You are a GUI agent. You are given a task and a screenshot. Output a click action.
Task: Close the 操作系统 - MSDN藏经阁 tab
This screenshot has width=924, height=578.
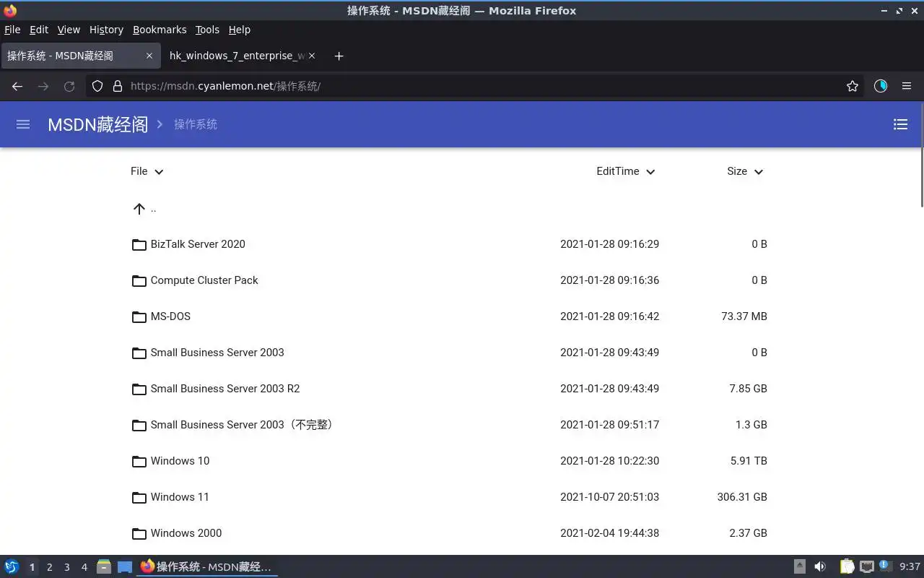point(149,56)
